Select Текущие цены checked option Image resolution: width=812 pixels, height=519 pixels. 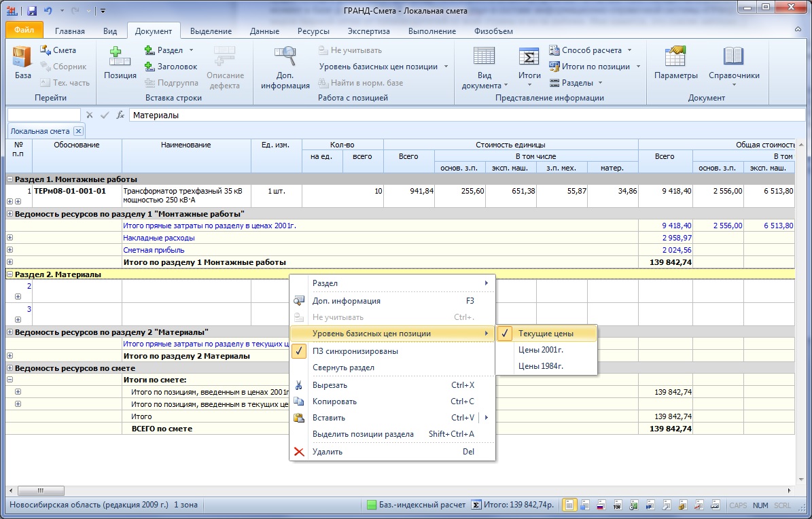[x=546, y=334]
